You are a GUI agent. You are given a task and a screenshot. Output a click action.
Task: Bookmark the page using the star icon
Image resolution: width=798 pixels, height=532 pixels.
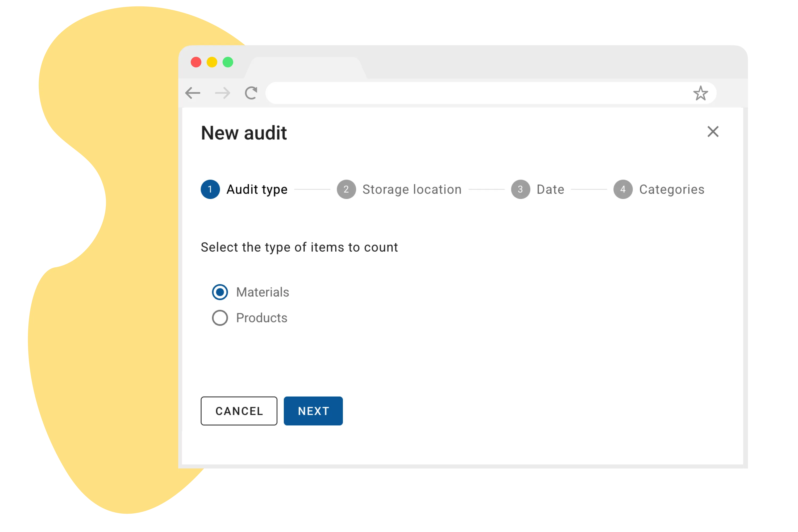700,93
